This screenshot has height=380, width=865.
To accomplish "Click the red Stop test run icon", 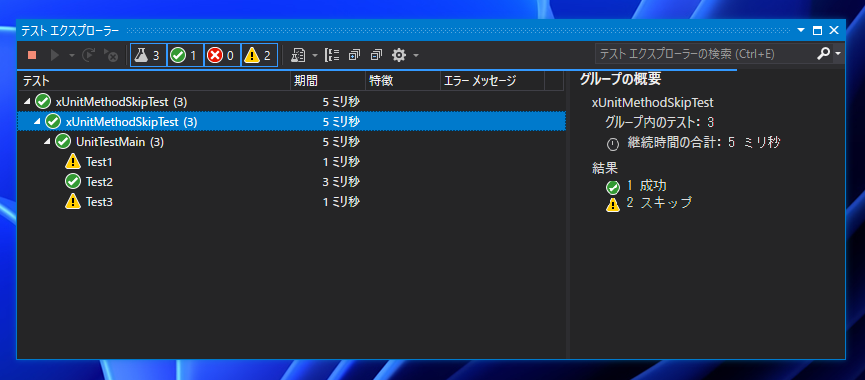I will pyautogui.click(x=32, y=55).
